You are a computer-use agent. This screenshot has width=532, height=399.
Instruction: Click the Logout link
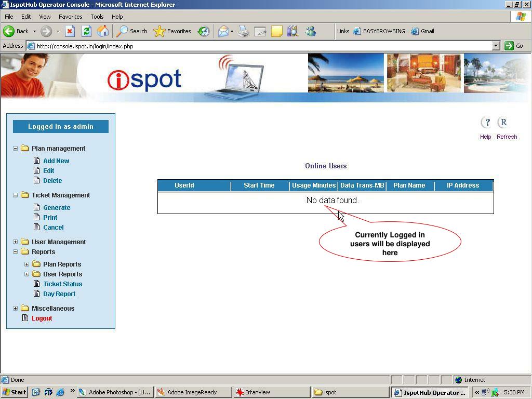pyautogui.click(x=42, y=318)
